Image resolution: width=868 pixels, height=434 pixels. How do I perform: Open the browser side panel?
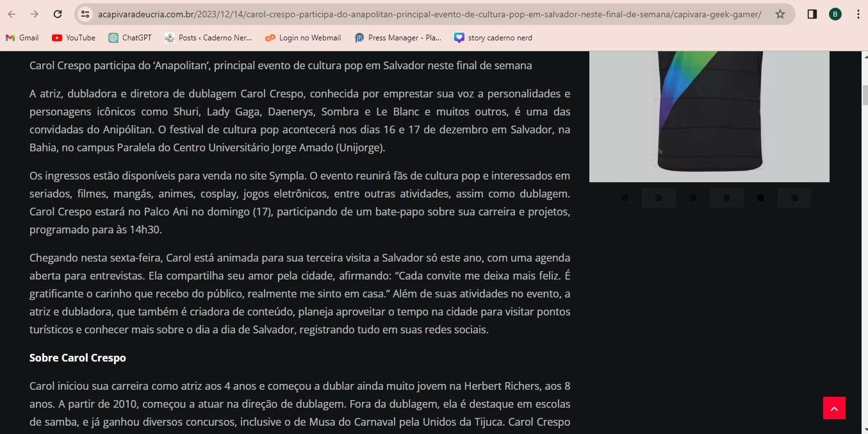[x=812, y=14]
